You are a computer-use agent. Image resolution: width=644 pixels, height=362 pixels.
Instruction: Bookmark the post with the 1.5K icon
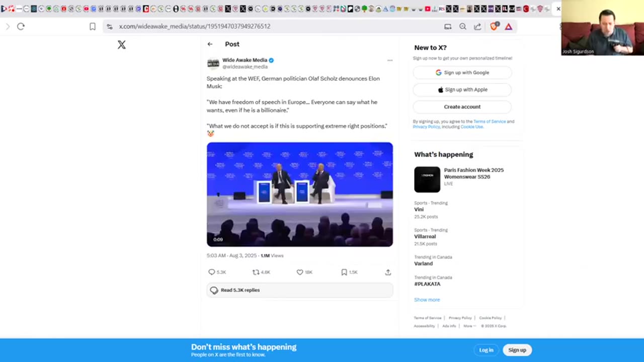click(x=344, y=272)
